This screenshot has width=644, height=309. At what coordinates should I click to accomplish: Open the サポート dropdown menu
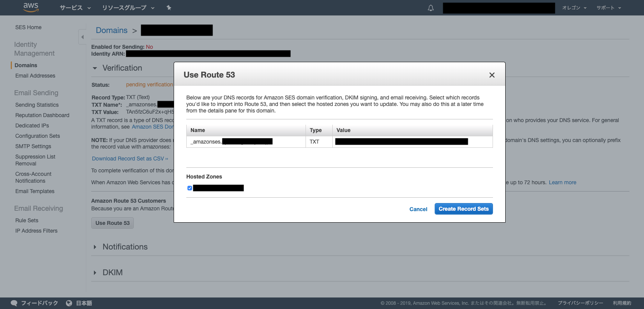(609, 8)
